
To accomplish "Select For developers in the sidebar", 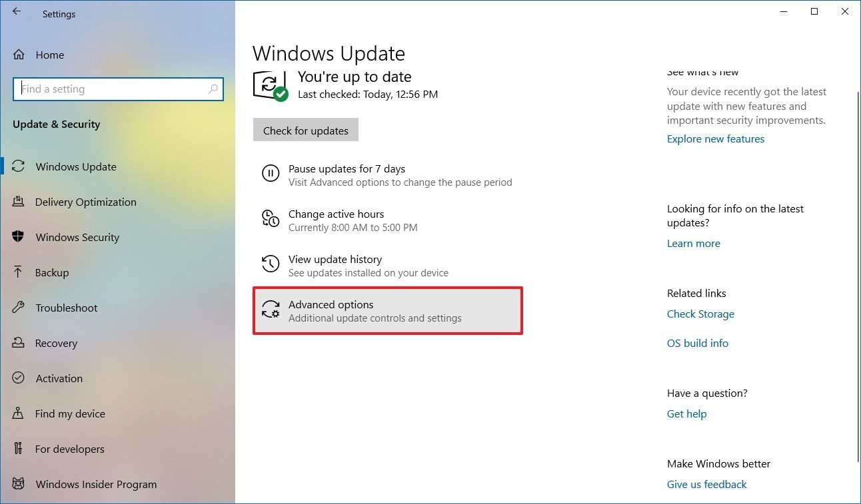I will [x=69, y=449].
